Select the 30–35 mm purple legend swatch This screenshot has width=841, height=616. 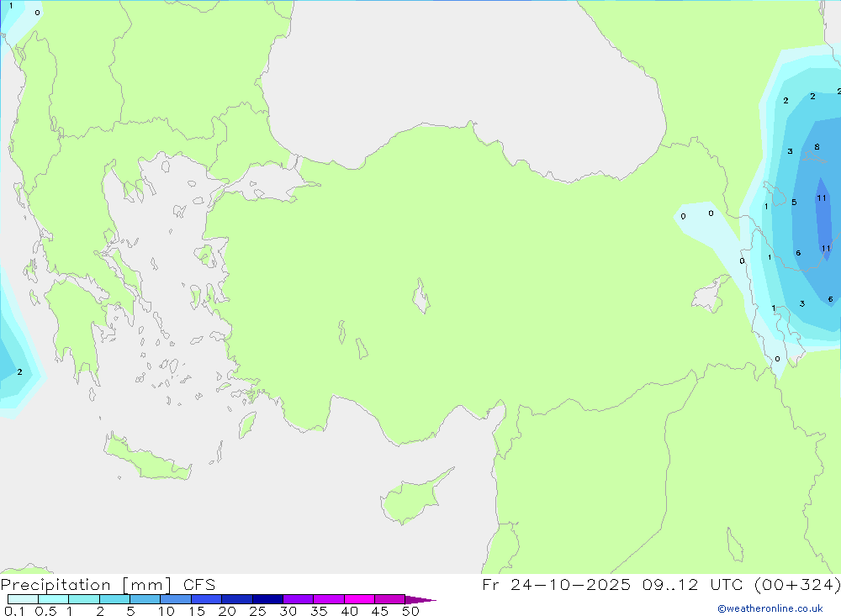pos(299,599)
